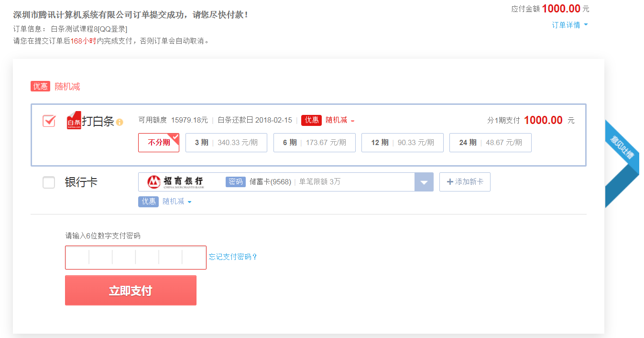The width and height of the screenshot is (644, 338).
Task: Click 添加新卡 to add a card
Action: click(x=465, y=182)
